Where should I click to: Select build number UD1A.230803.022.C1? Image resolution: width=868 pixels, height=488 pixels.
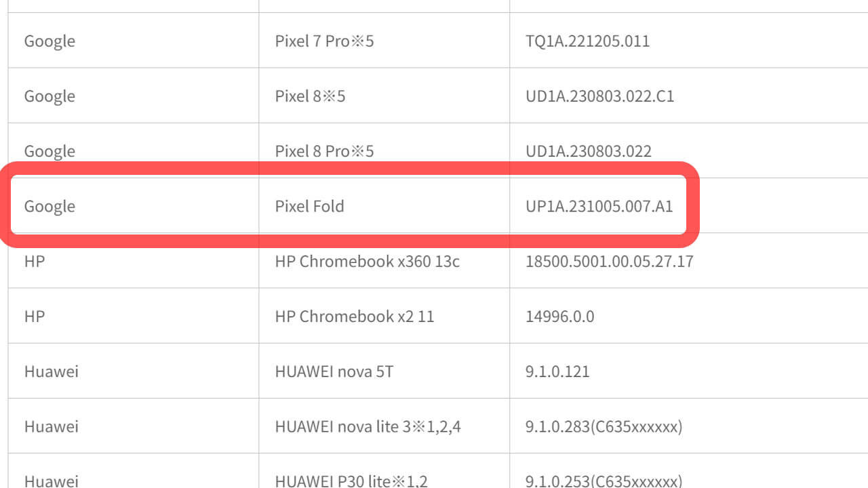pyautogui.click(x=599, y=96)
